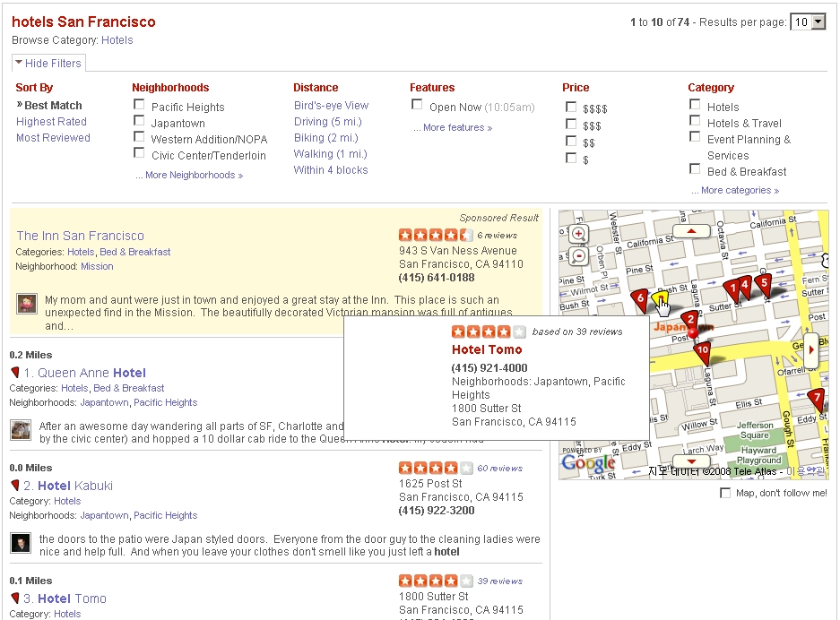Screen dimensions: 840x620
Task: Toggle the "Map, don't follow me!" checkbox
Action: tap(725, 493)
